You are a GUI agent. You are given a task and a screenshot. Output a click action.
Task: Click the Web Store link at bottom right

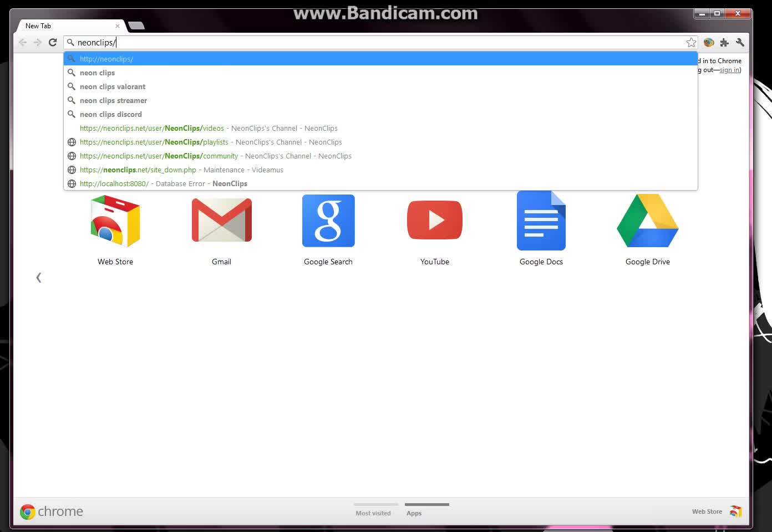(707, 511)
